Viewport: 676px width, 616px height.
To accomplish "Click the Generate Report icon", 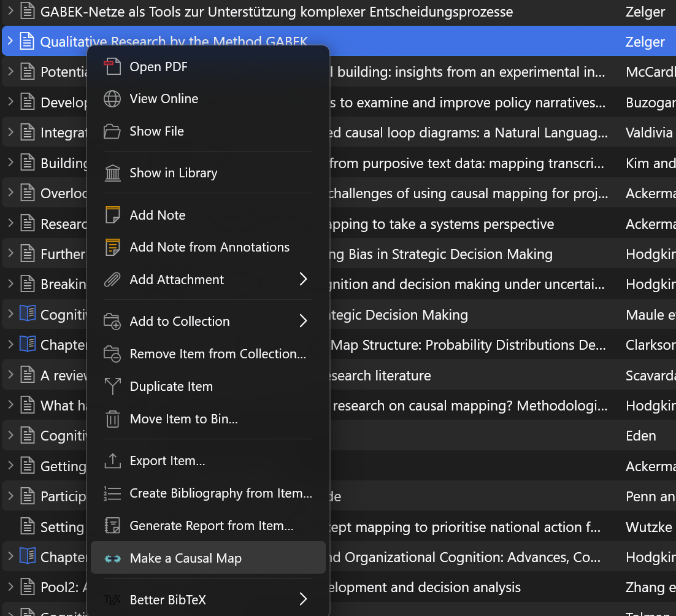I will click(x=112, y=526).
